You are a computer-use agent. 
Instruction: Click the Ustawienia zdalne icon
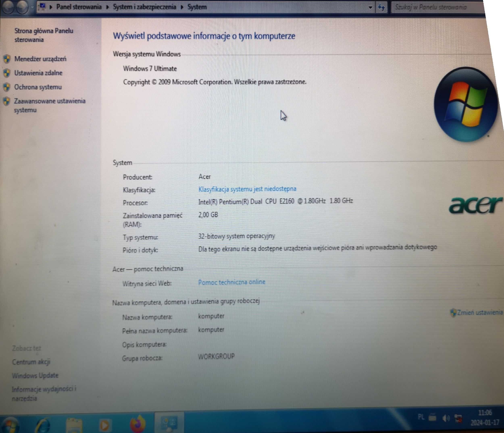8,72
